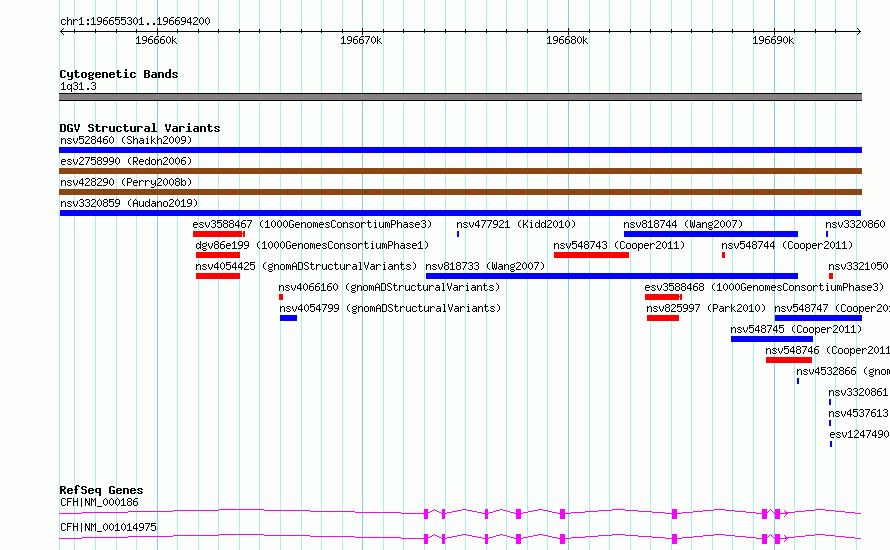Click the nsv818744 (Wang2007) blue bar
The height and width of the screenshot is (550, 890).
click(711, 234)
